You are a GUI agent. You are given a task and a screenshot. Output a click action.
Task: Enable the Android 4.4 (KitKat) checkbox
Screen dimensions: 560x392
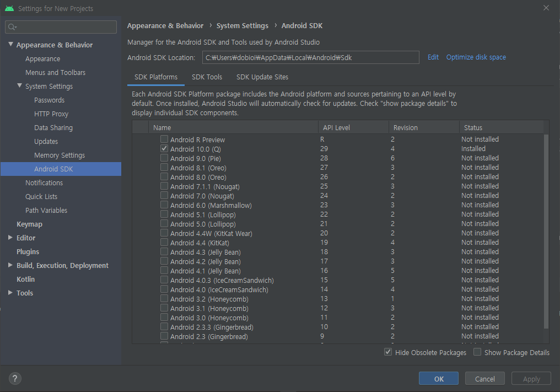[164, 242]
